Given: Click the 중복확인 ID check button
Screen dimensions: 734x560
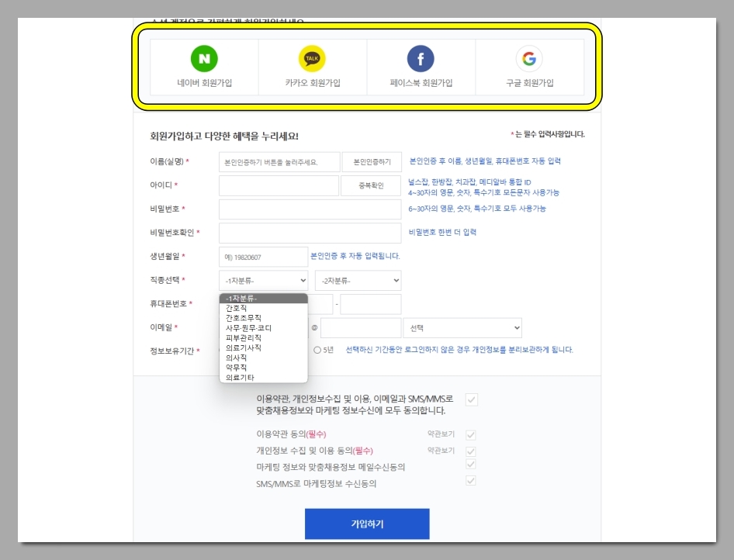Looking at the screenshot, I should click(371, 185).
